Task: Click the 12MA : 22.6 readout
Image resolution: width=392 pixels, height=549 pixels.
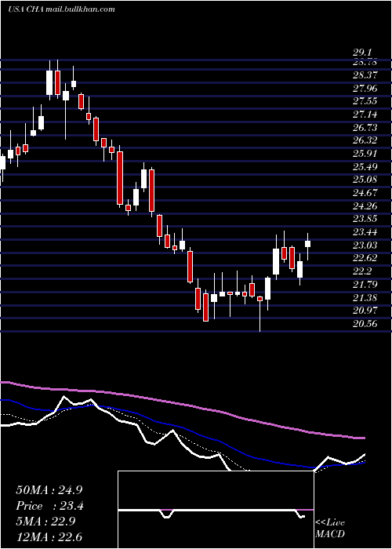Action: point(49,536)
